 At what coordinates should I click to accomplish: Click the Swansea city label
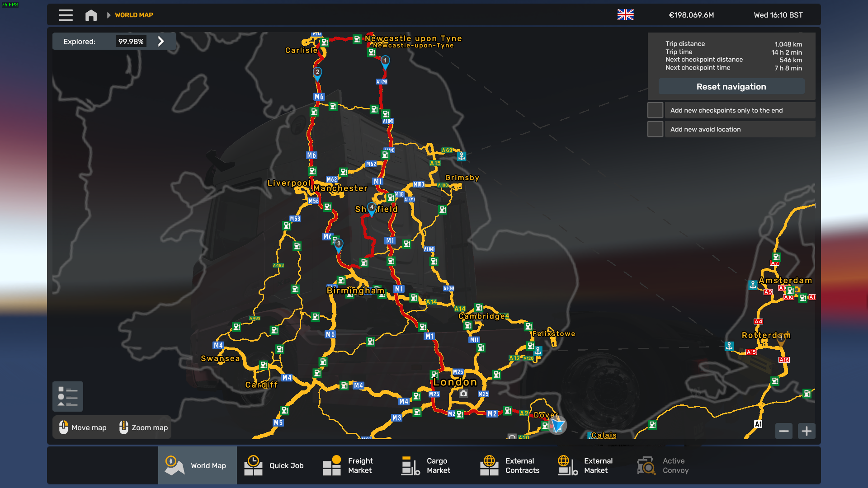220,358
